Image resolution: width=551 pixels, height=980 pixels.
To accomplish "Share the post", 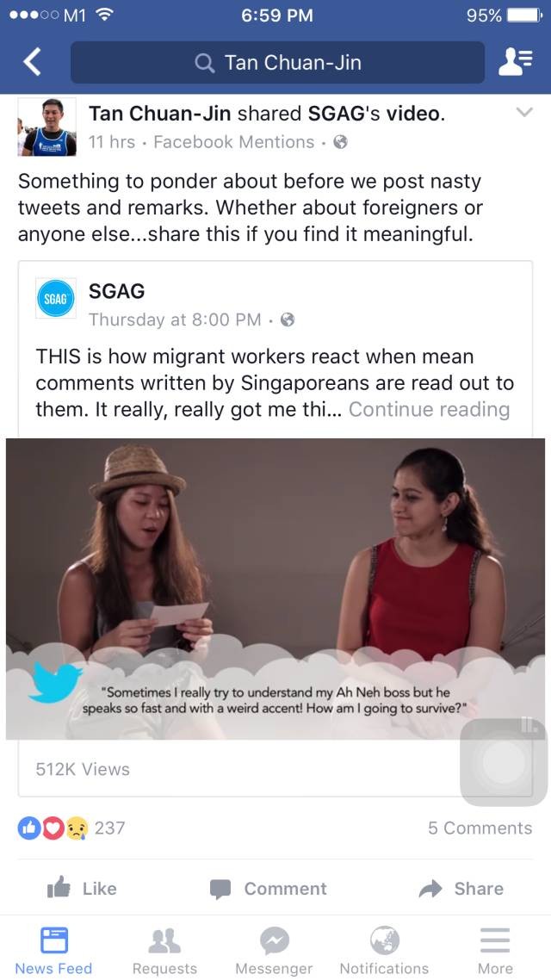I will pos(461,888).
